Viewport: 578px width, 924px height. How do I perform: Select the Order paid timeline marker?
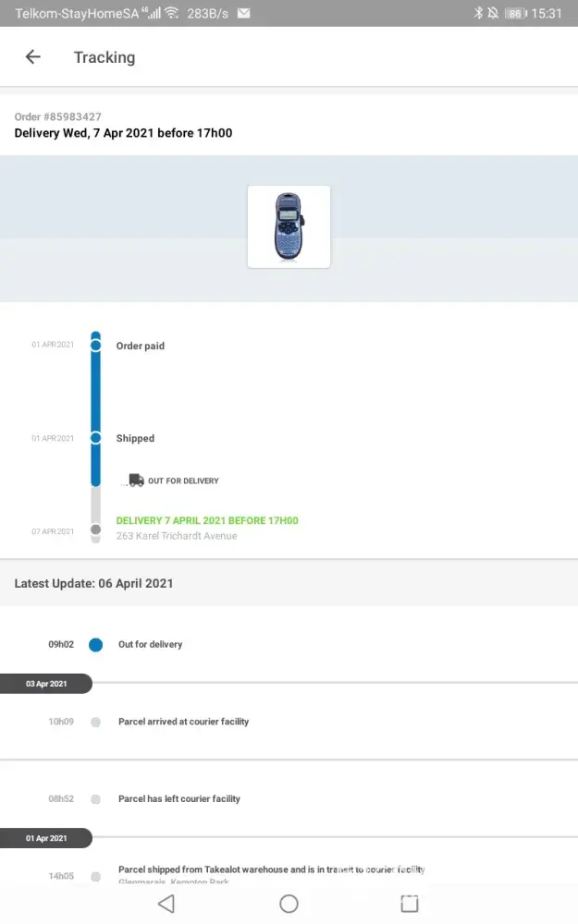pyautogui.click(x=95, y=346)
